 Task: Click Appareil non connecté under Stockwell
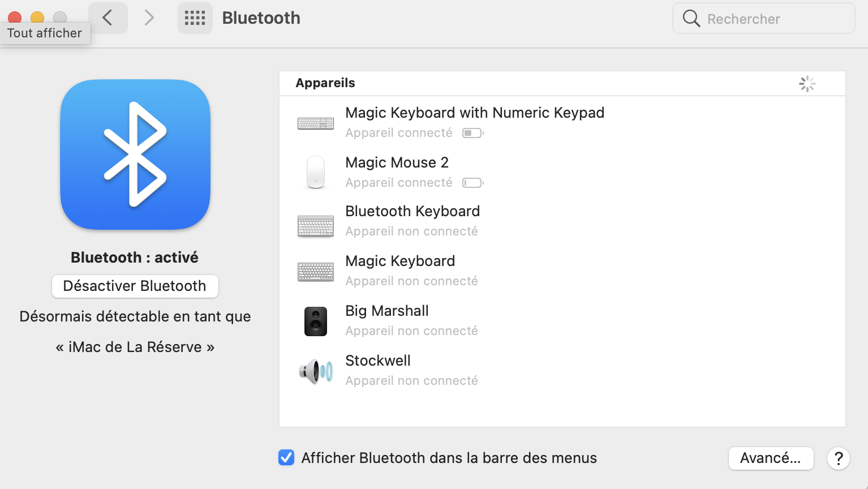(412, 381)
